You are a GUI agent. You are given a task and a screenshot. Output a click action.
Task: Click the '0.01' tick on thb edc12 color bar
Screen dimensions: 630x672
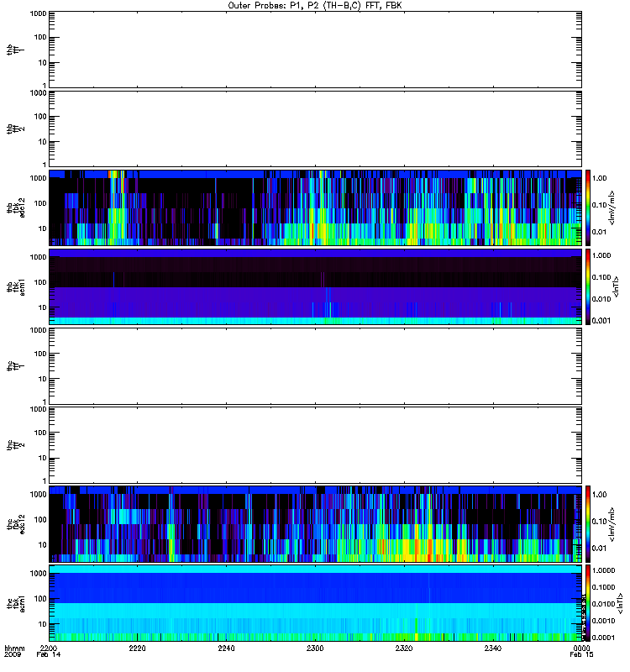599,232
